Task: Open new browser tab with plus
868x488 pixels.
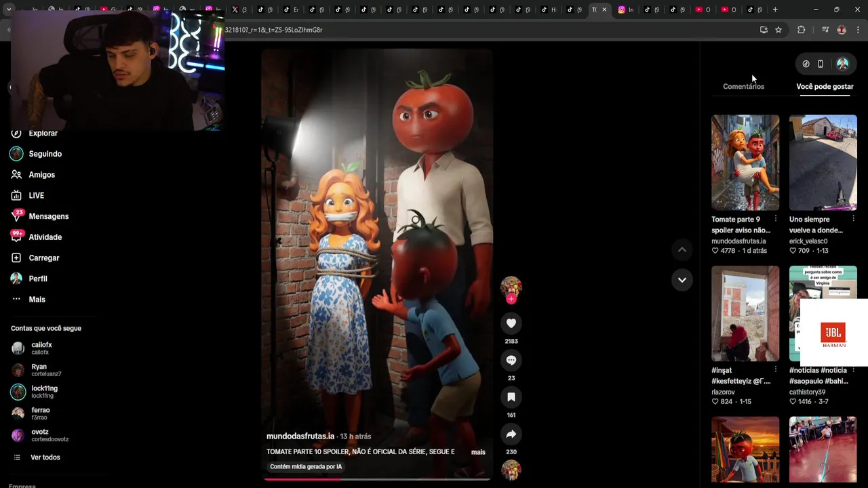Action: [x=775, y=9]
